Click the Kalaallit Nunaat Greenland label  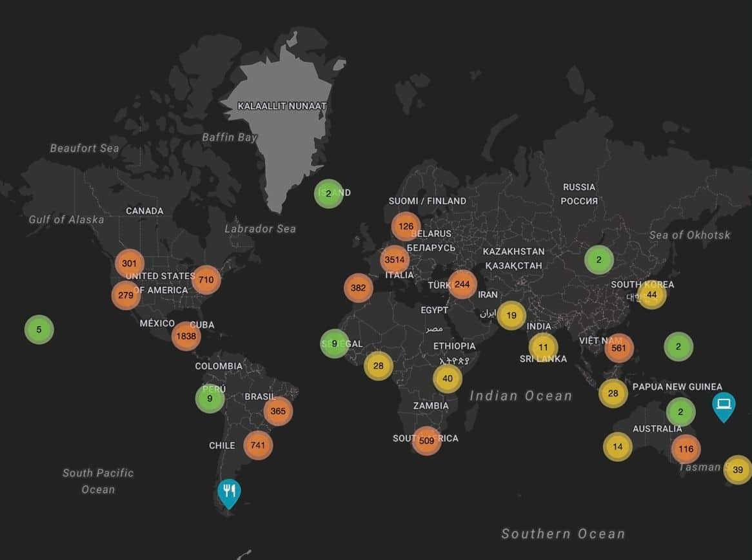pos(282,106)
